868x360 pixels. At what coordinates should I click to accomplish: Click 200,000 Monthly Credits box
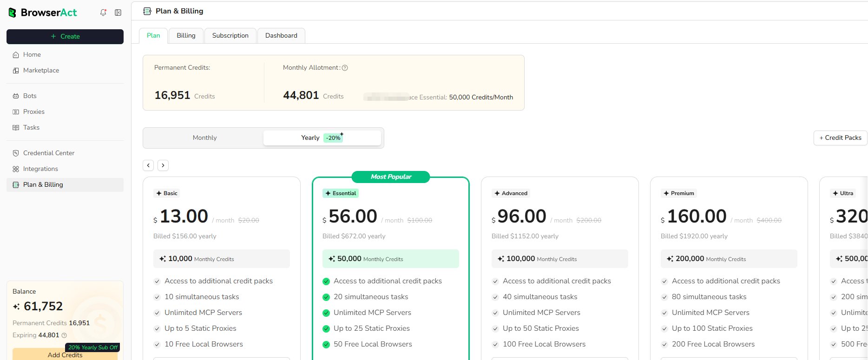[729, 259]
